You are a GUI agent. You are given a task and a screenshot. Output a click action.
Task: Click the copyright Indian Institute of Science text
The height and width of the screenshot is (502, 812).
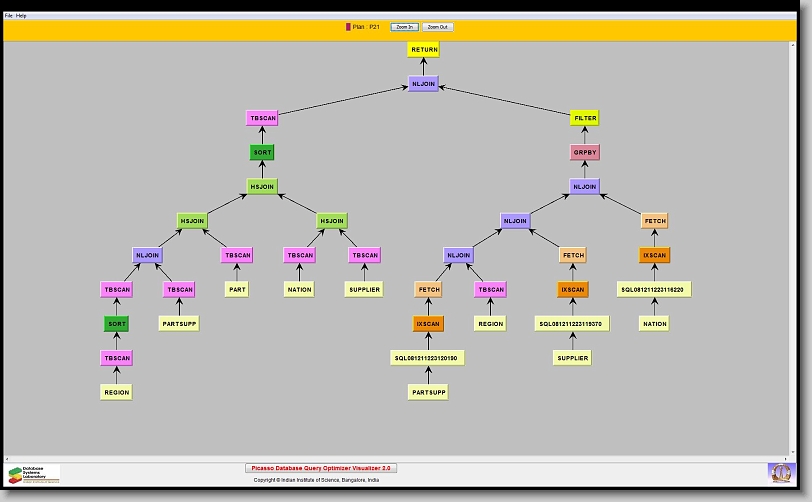316,480
